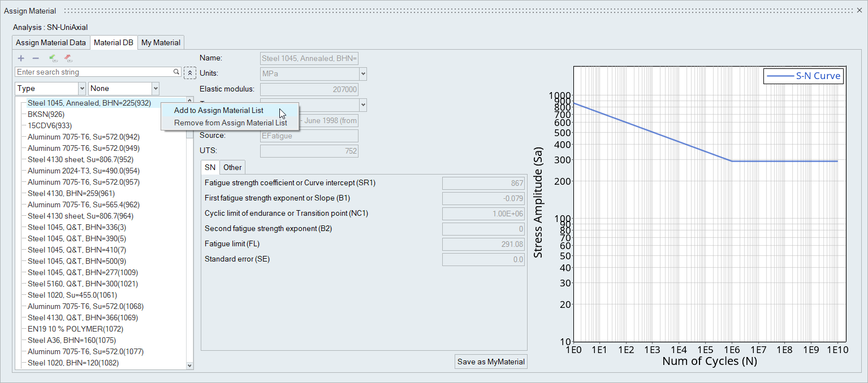
Task: Click the blue plus expand-all icon
Action: (x=21, y=58)
